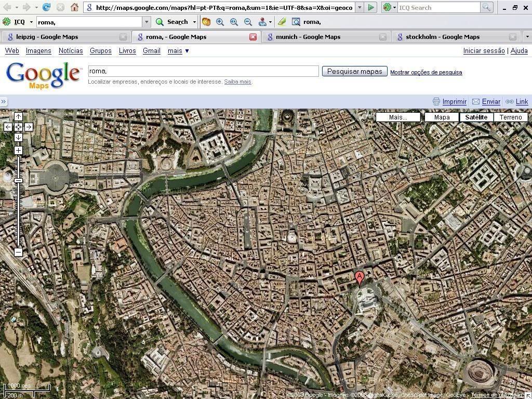The width and height of the screenshot is (532, 399).
Task: Reload the page with the browser refresh icon
Action: pos(46,7)
